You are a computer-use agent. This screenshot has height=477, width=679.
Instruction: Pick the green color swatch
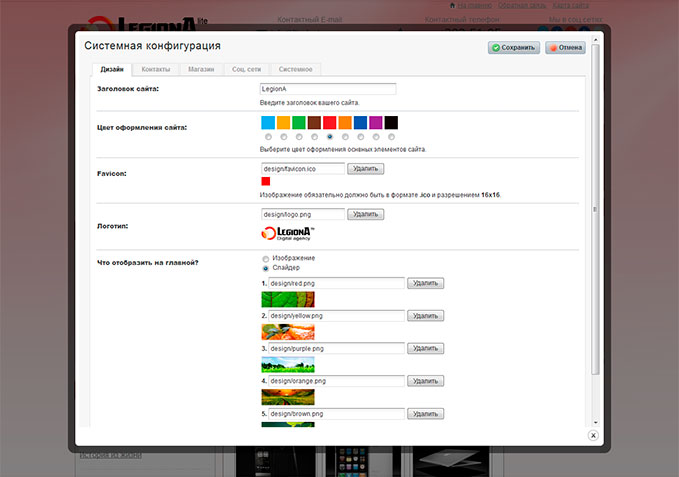(299, 122)
